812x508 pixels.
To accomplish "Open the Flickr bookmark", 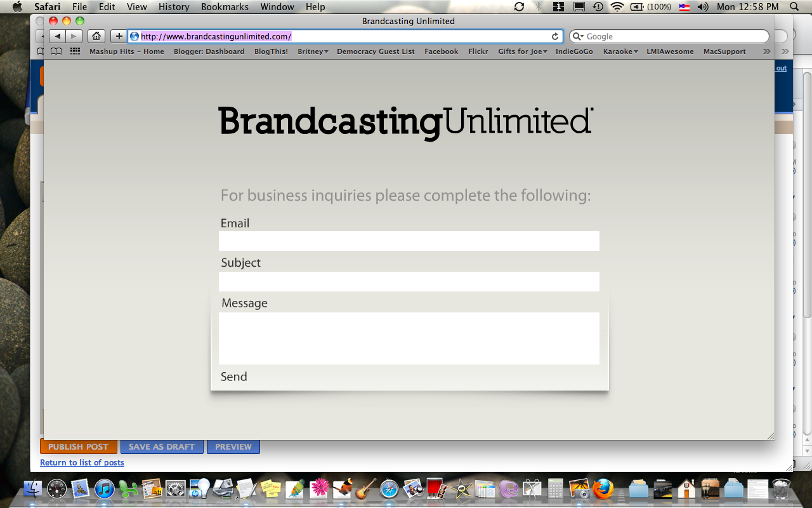I will coord(478,51).
